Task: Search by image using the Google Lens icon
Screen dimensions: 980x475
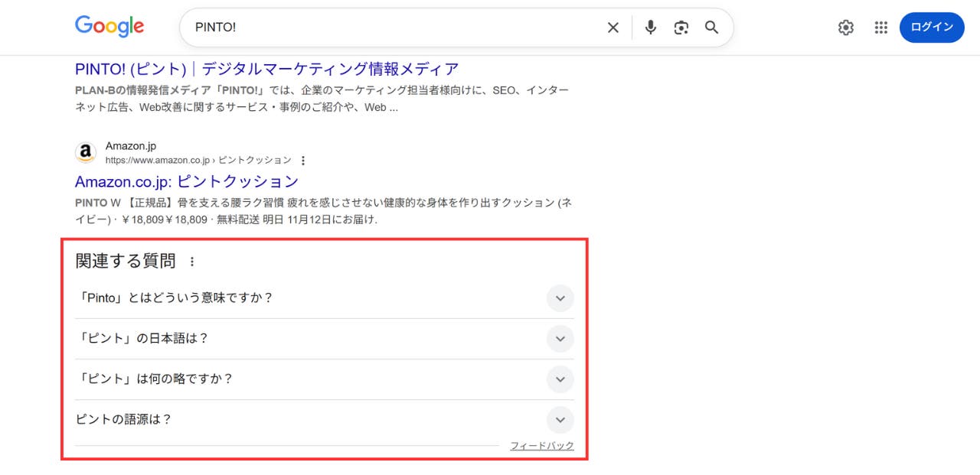Action: [x=681, y=27]
